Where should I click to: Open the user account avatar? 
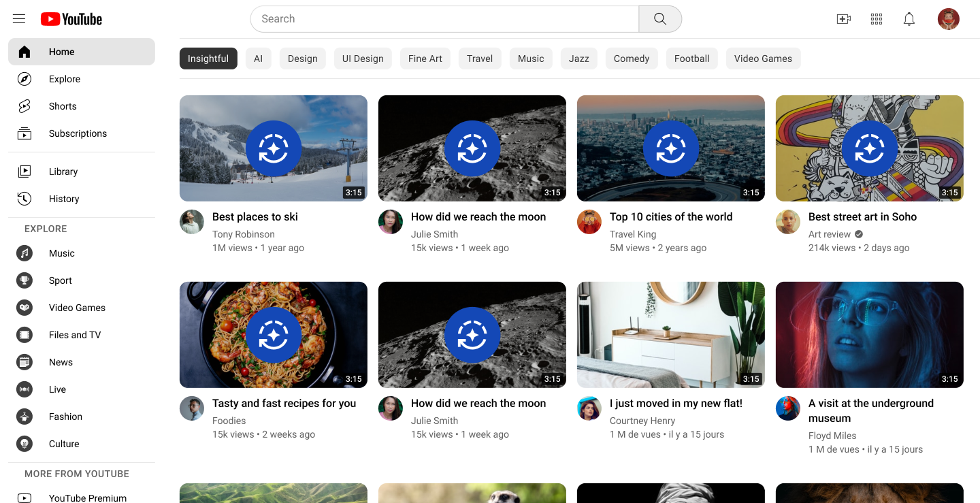[x=949, y=19]
